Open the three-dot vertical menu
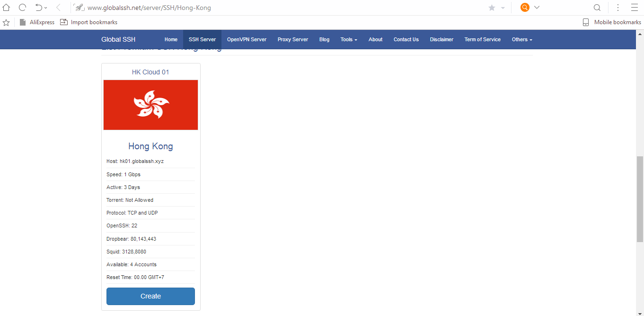The height and width of the screenshot is (316, 644). click(x=618, y=8)
